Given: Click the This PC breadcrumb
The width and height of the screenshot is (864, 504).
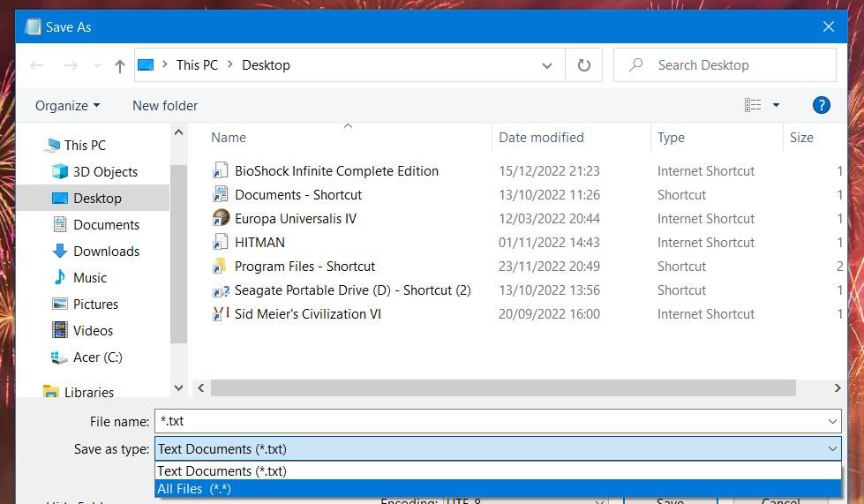Looking at the screenshot, I should coord(197,65).
